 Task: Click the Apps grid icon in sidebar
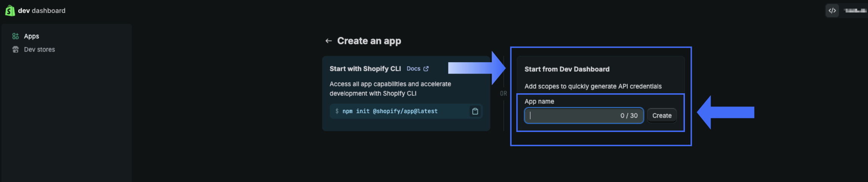point(16,36)
